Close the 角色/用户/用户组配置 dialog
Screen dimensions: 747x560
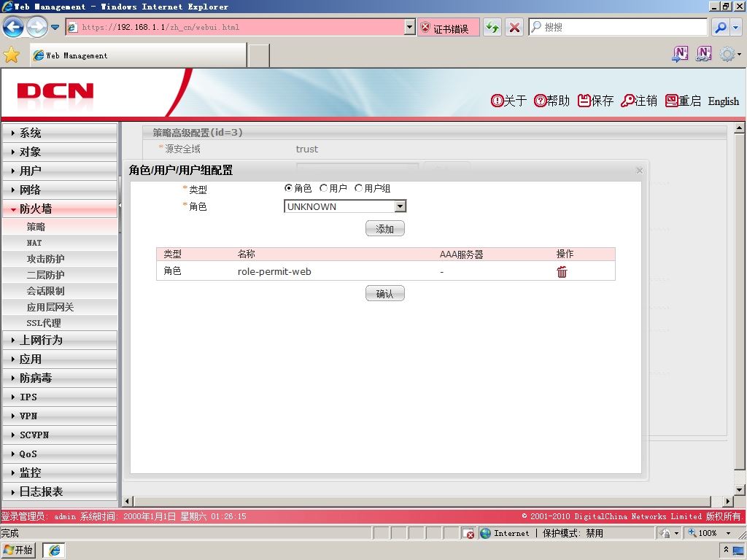tap(640, 171)
